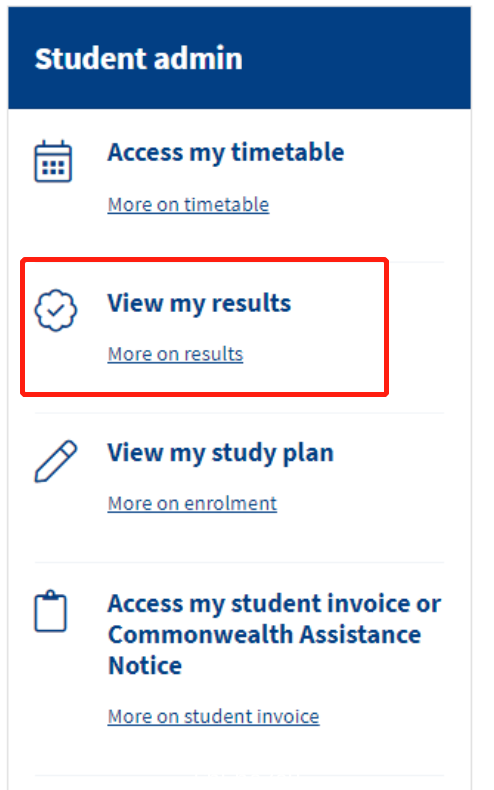Click the word 'enrolment' in underlined link

(230, 503)
